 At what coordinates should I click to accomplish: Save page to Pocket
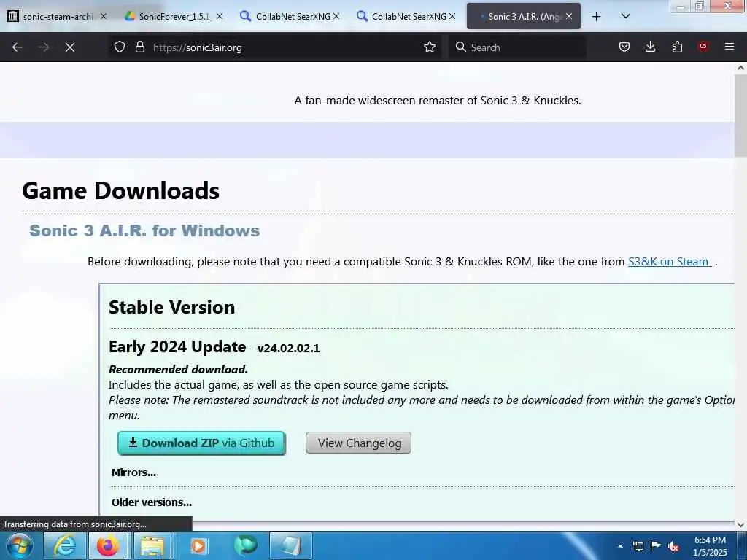pyautogui.click(x=624, y=47)
